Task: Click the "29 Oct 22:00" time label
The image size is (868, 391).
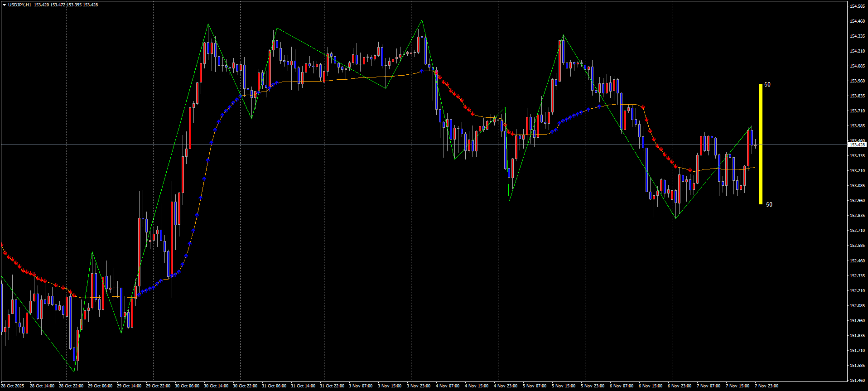Action: (158, 386)
